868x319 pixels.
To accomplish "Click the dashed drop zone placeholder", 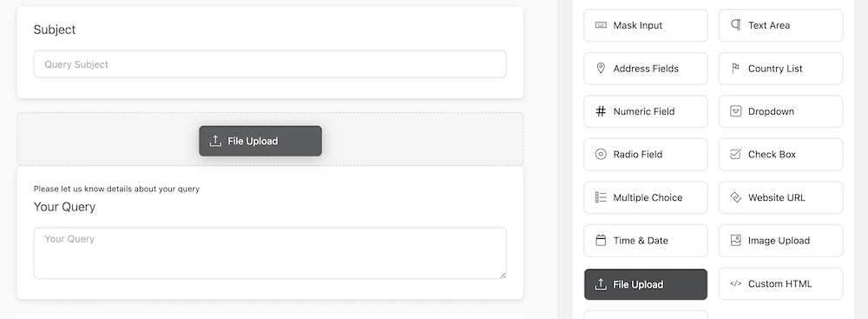I will pyautogui.click(x=270, y=139).
